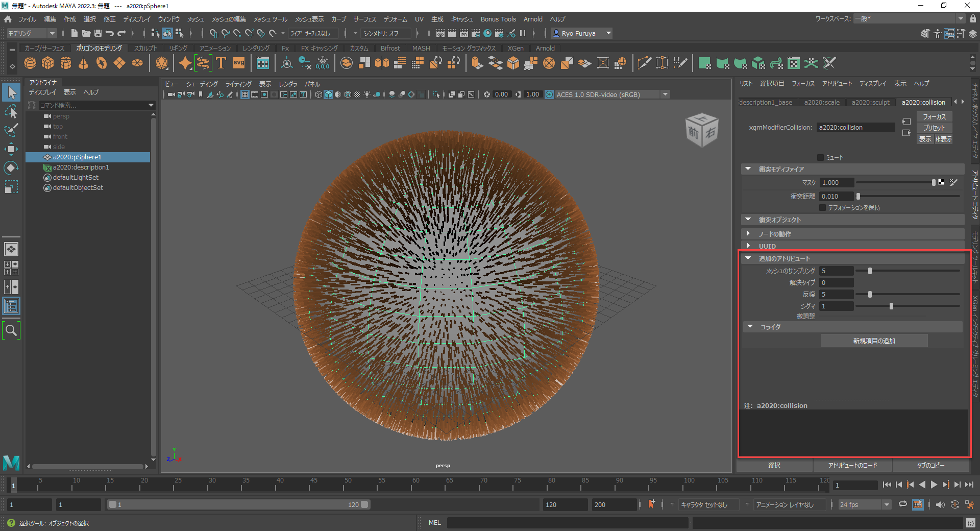Toggle the Modeling Toolkit panel icon

click(925, 33)
